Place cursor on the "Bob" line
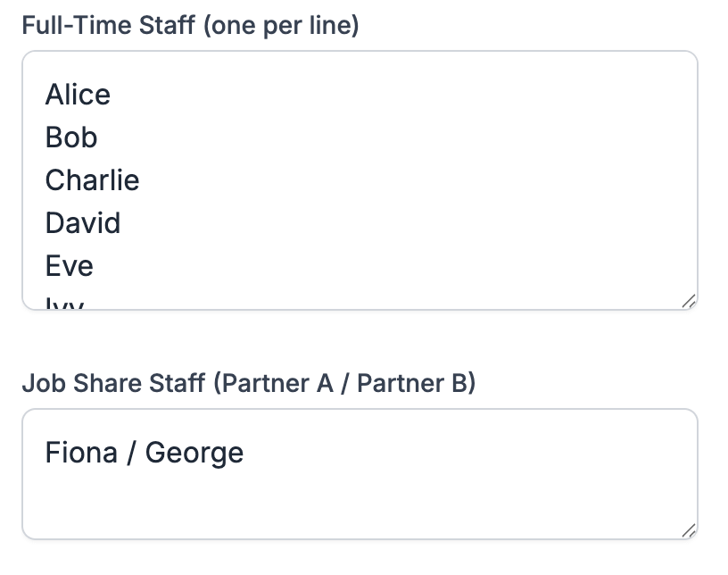The image size is (728, 575). [71, 137]
